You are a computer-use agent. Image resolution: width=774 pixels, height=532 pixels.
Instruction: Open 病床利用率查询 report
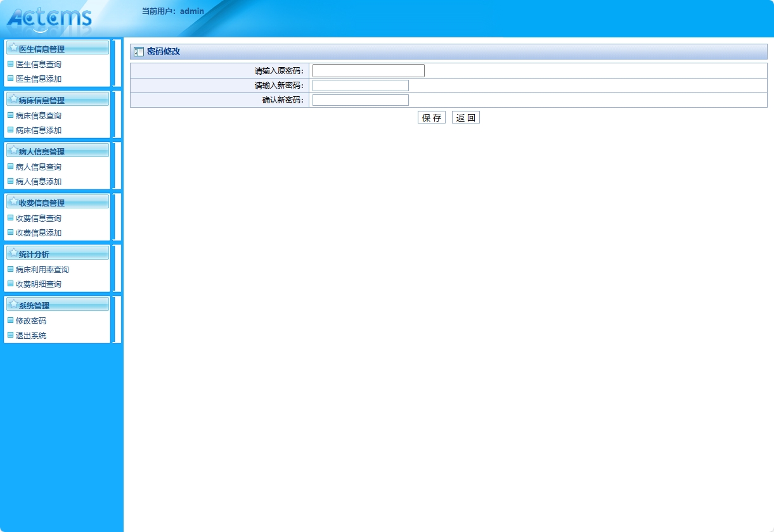point(42,269)
